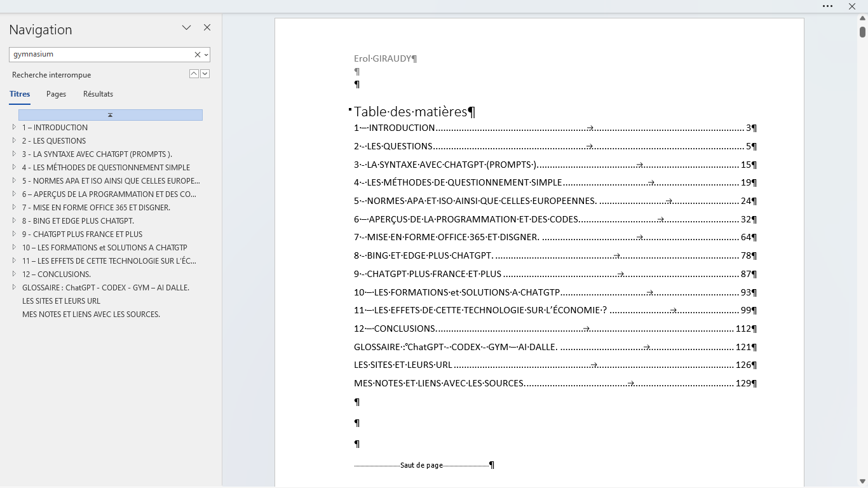Navigate to 9 - CHATGPT PLUS FRANCE ET PLUS

(82, 234)
